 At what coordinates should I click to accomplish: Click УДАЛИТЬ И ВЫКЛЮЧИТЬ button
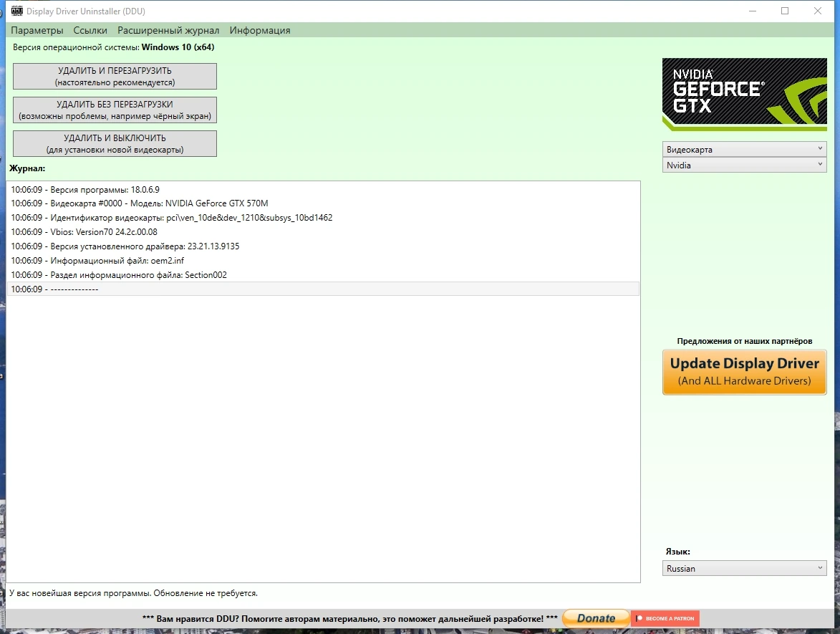(115, 143)
